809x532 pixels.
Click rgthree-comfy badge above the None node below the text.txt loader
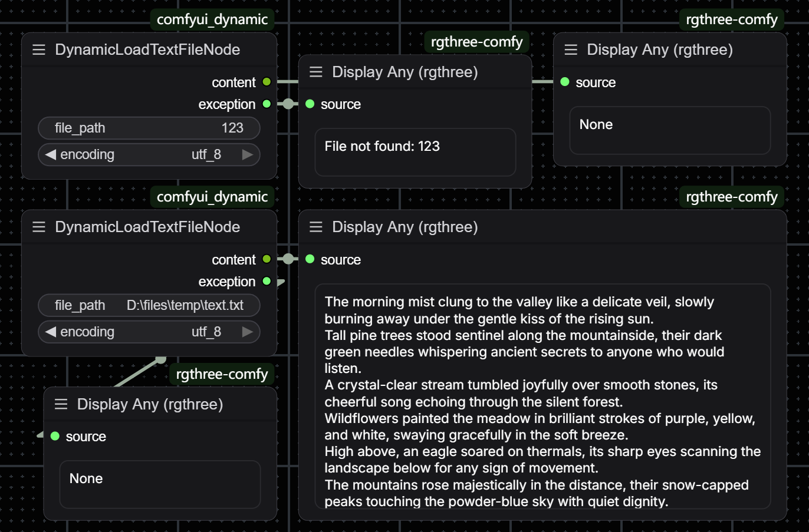point(222,374)
